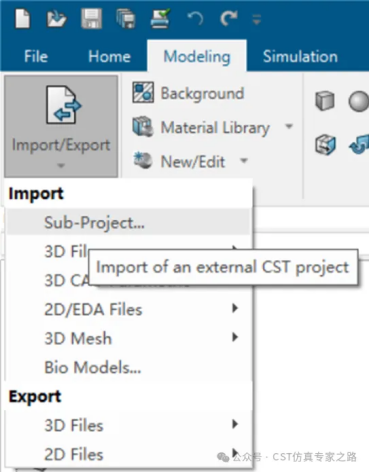Open project via the folder icon

pyautogui.click(x=56, y=18)
